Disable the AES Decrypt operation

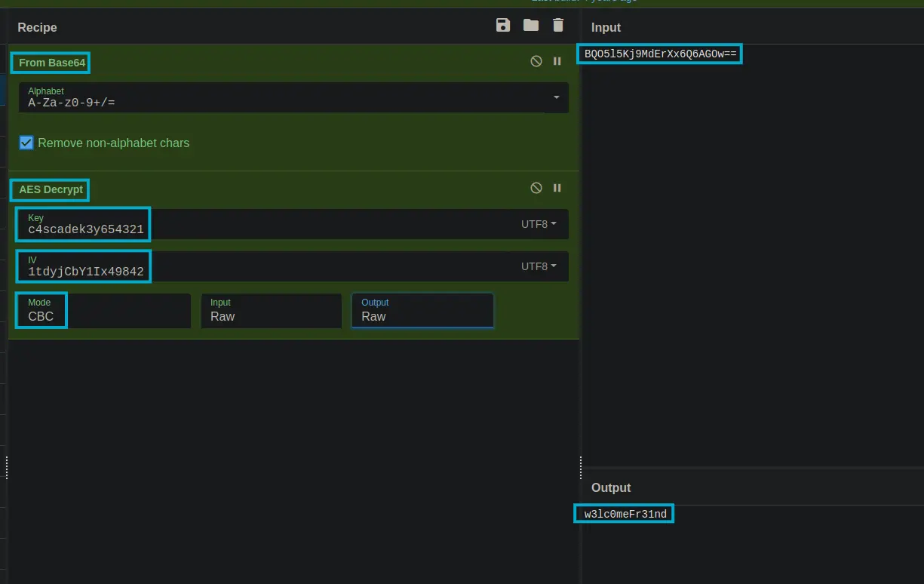coord(536,189)
